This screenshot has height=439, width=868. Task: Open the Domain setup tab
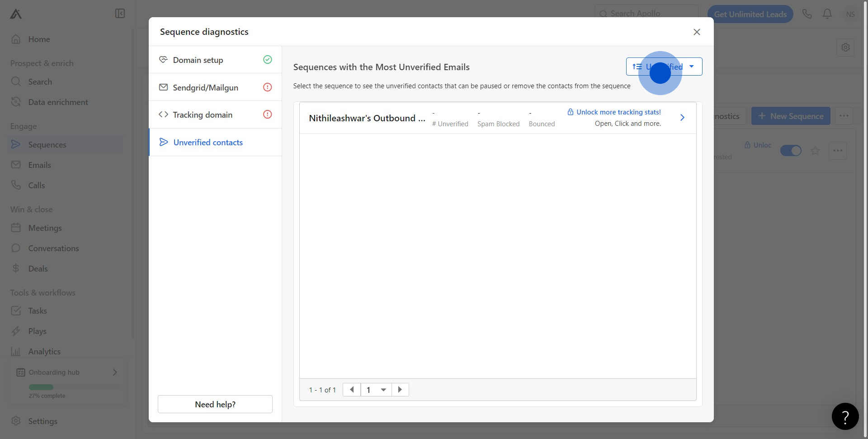[215, 60]
